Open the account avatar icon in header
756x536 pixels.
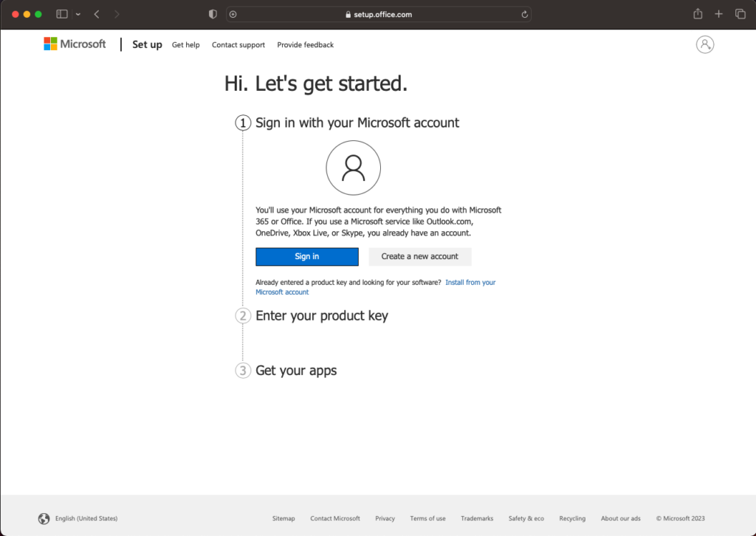point(704,44)
